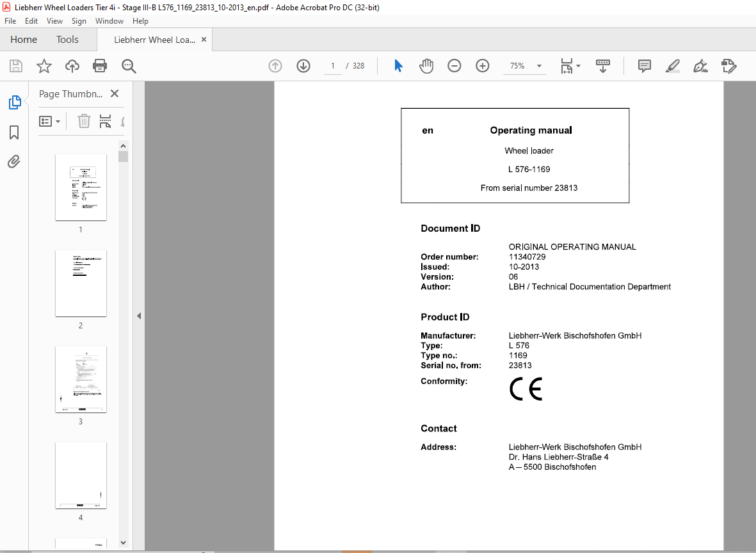The image size is (756, 553).
Task: Click the 'Contact' heading
Action: pos(438,429)
